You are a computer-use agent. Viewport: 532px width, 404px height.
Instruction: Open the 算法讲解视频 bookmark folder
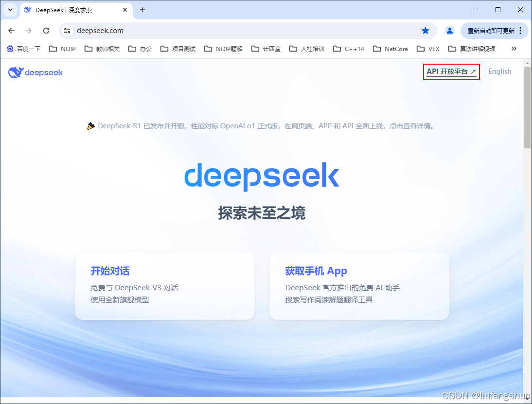[x=472, y=49]
